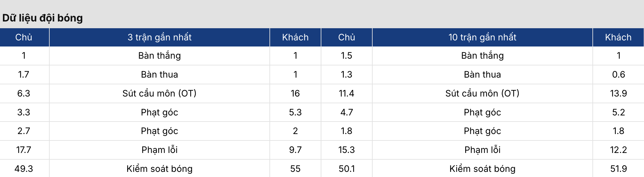644x177 pixels.
Task: Click "Kiểm soát bóng" in 3 trận gần nhất table
Action: pos(160,169)
